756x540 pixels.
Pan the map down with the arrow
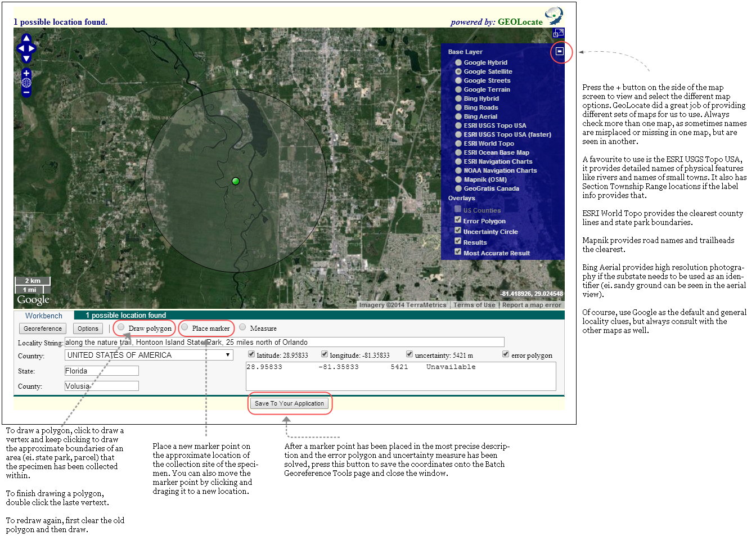[x=26, y=58]
